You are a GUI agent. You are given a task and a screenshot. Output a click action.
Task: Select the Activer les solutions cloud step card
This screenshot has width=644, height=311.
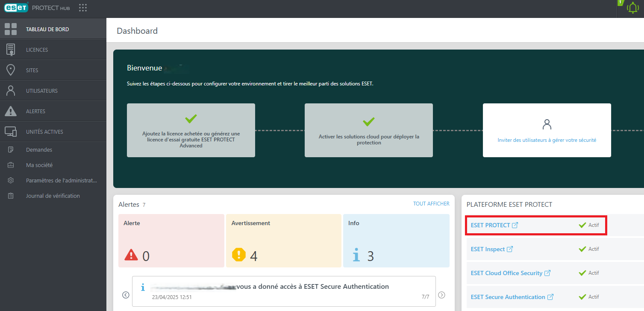click(x=369, y=130)
